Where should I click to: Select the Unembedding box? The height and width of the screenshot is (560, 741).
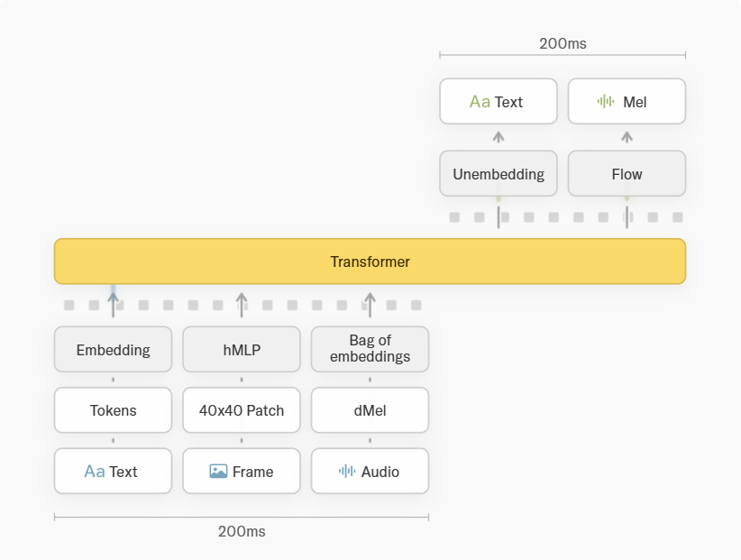(x=499, y=173)
